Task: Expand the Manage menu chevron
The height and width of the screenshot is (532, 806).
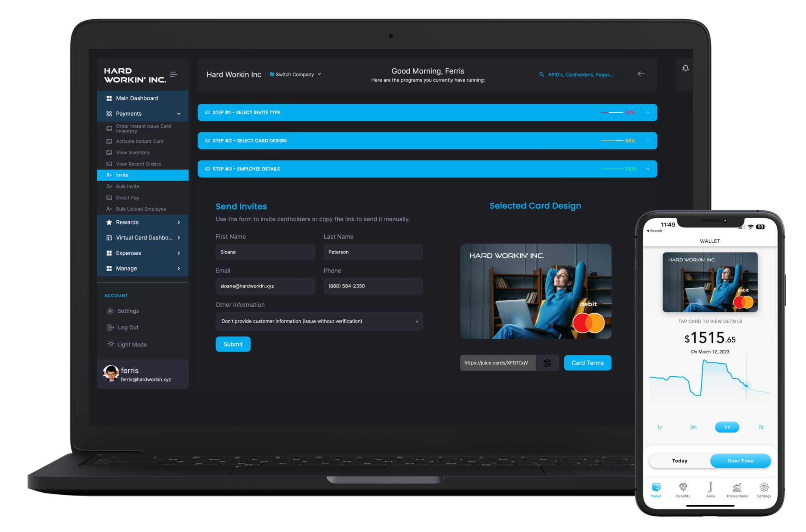Action: click(x=179, y=268)
